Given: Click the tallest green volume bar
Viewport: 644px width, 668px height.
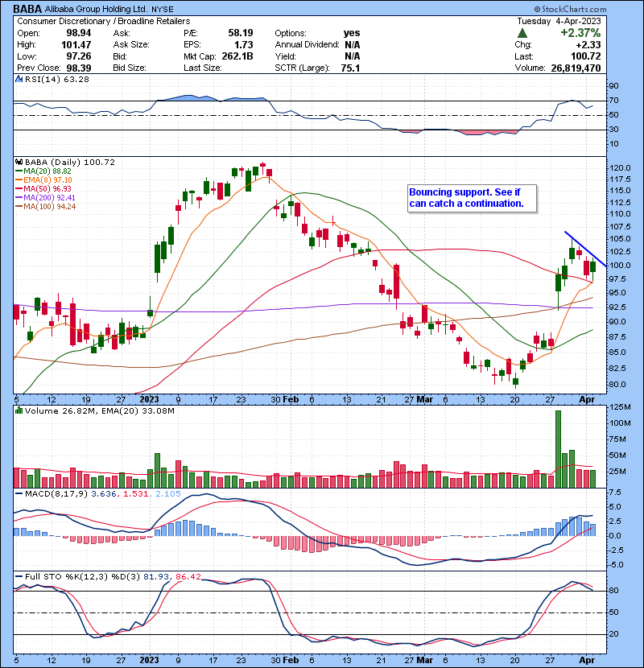Looking at the screenshot, I should coord(559,449).
